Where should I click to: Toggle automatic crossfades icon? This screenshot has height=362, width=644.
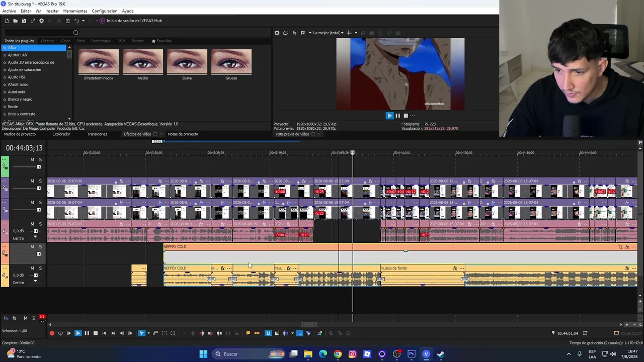click(x=277, y=333)
